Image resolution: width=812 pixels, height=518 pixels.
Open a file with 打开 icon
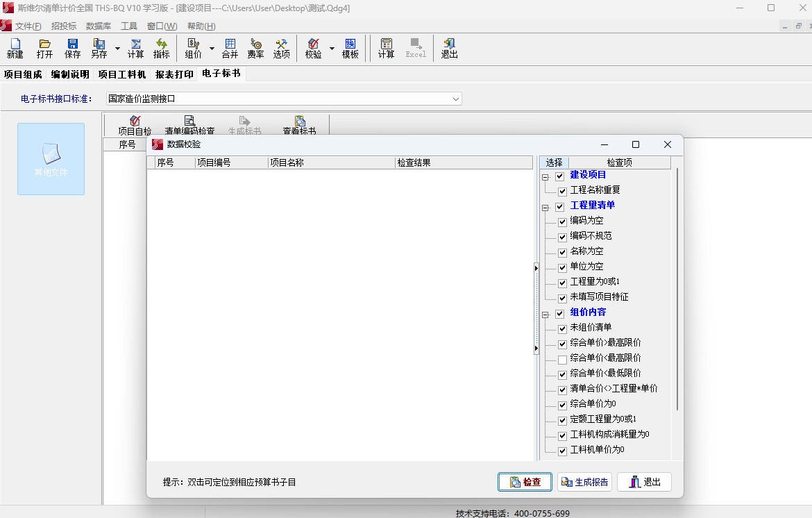tap(44, 48)
